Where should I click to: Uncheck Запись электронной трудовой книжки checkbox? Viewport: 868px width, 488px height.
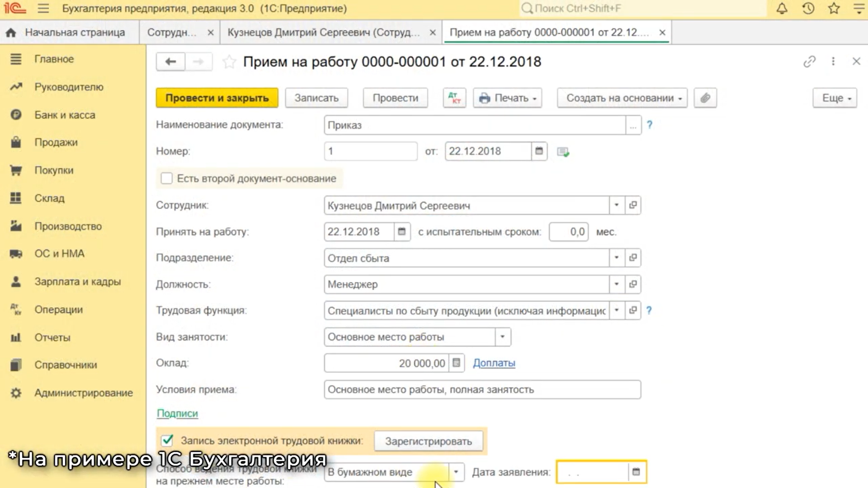point(167,440)
